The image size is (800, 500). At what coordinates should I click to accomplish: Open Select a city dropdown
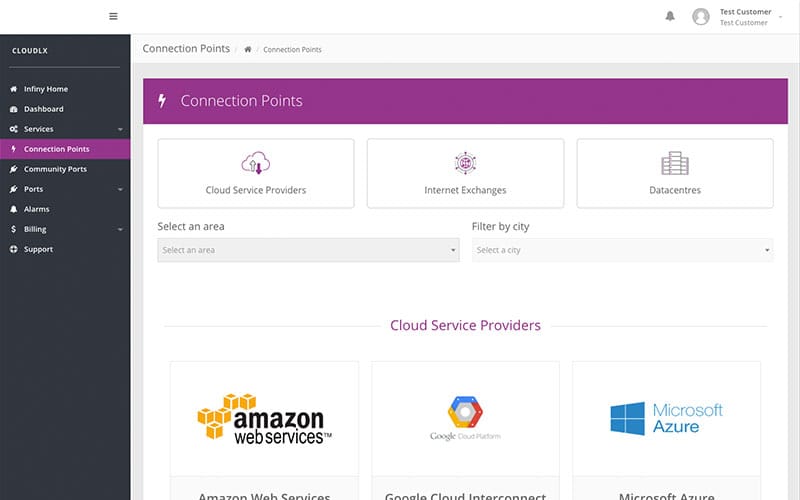[622, 250]
